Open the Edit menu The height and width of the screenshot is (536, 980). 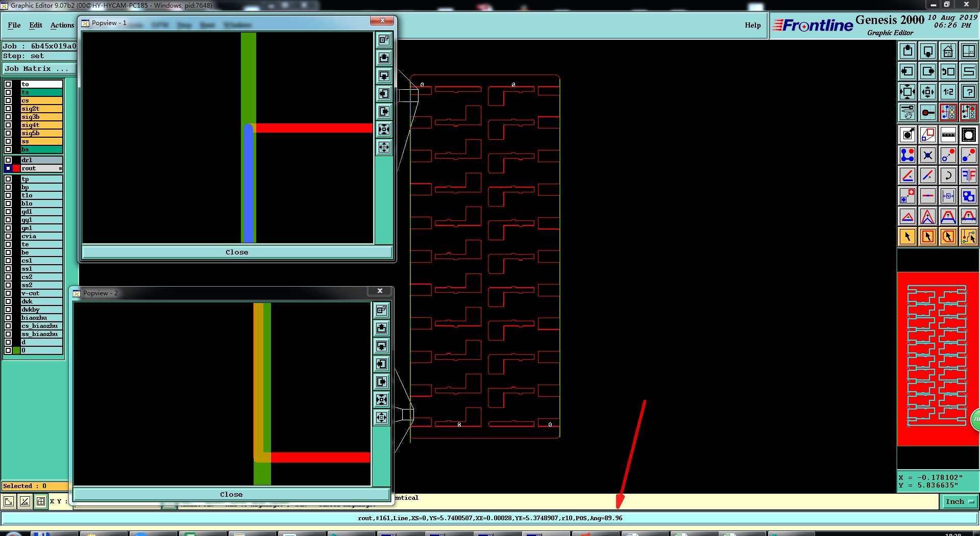(36, 25)
